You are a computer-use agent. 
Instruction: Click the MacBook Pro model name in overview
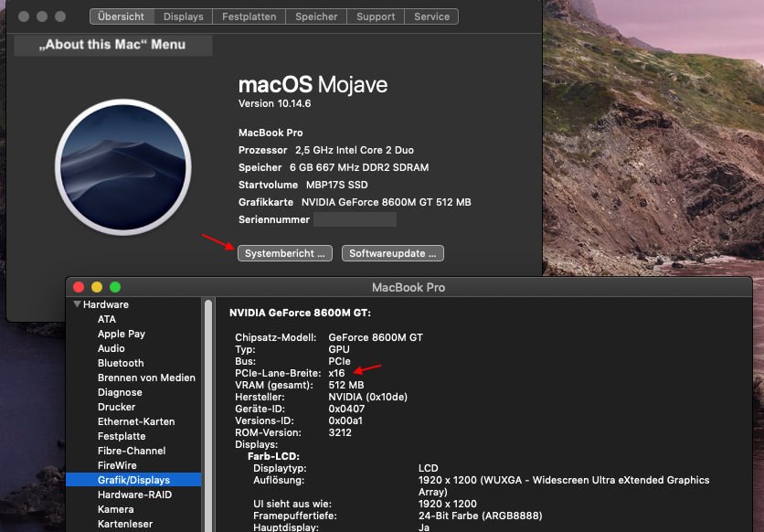click(271, 133)
